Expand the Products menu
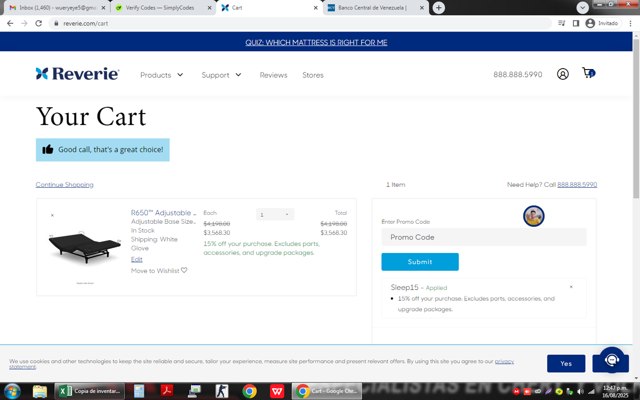The height and width of the screenshot is (400, 640). pyautogui.click(x=162, y=75)
